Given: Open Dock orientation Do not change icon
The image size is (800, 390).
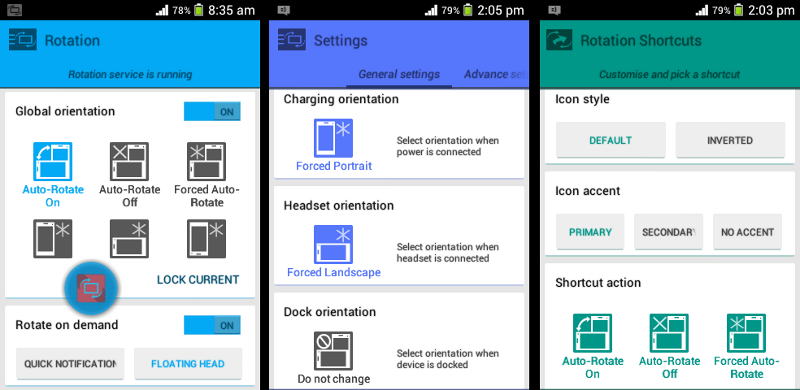Looking at the screenshot, I should 334,351.
